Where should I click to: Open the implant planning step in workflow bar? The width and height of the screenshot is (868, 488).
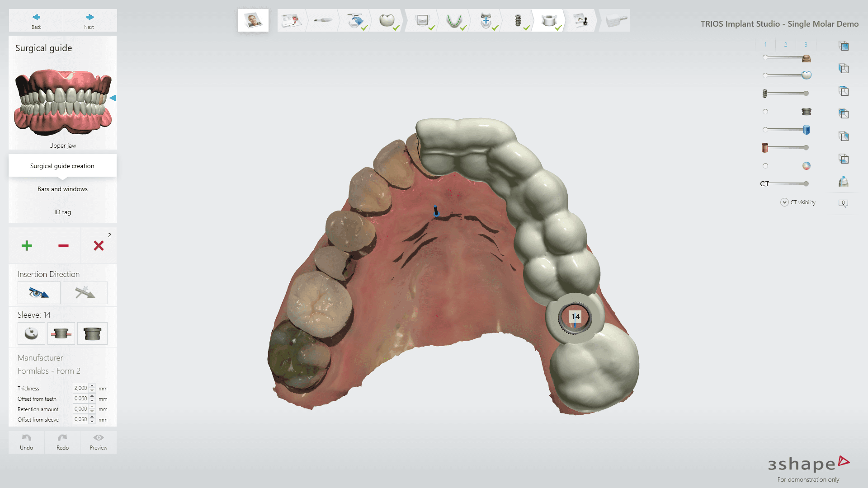coord(518,20)
